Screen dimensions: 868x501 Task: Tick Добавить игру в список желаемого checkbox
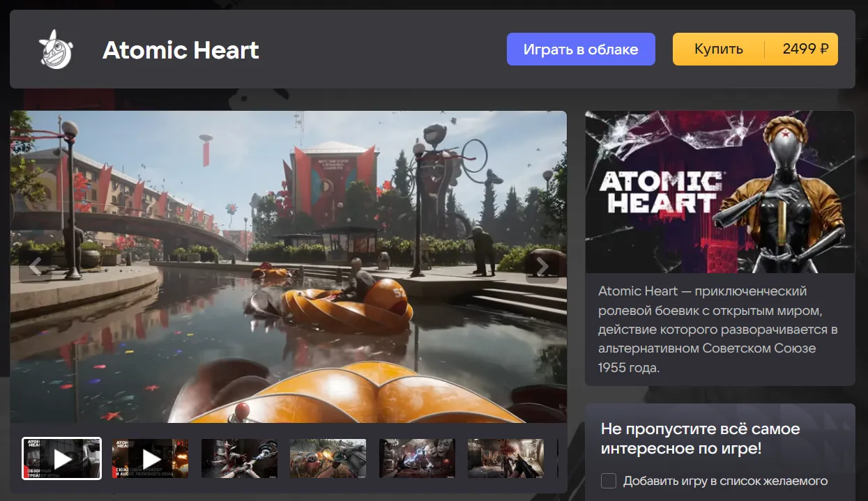609,481
